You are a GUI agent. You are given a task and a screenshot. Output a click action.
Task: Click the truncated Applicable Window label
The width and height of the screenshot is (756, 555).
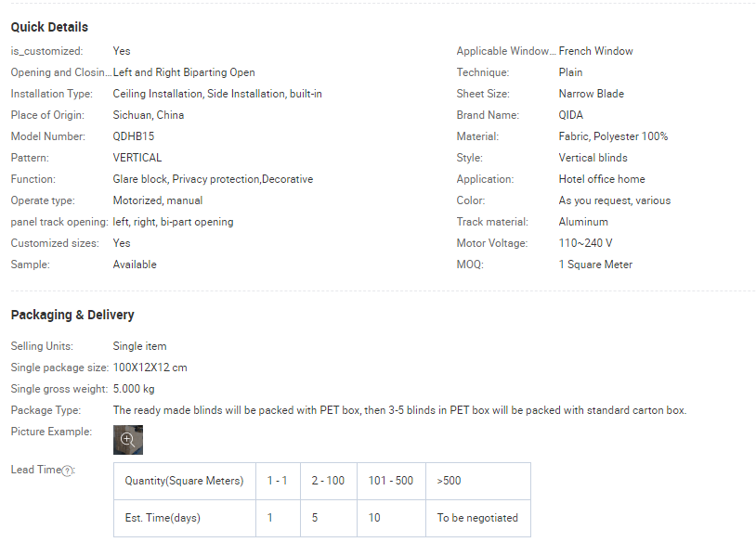click(506, 51)
